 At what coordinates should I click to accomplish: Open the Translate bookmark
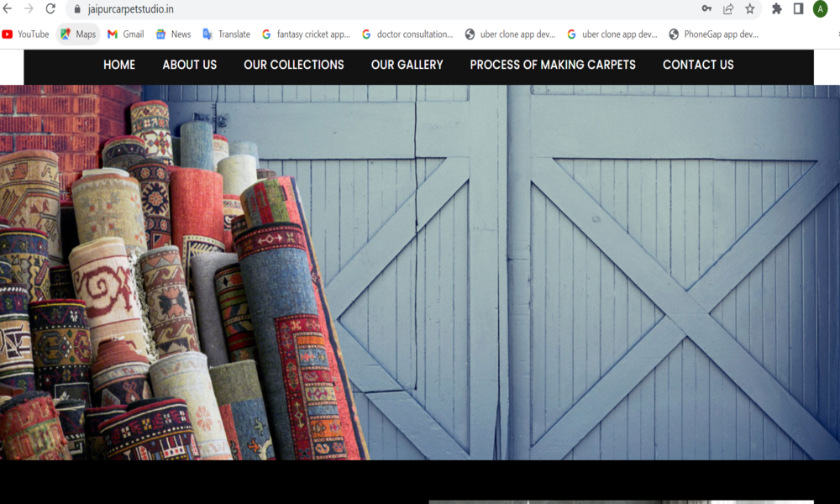coord(226,34)
